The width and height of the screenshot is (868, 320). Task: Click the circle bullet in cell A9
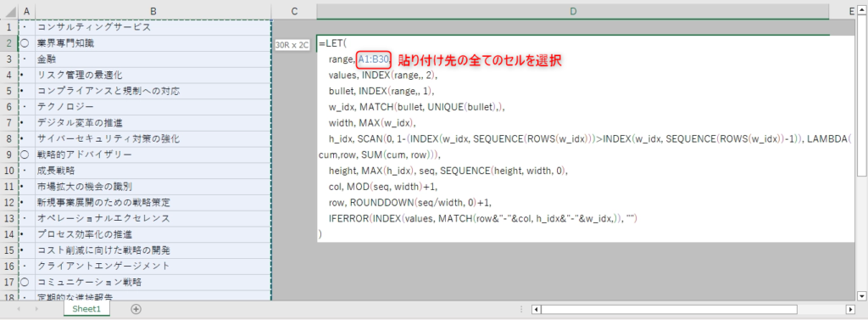(24, 154)
